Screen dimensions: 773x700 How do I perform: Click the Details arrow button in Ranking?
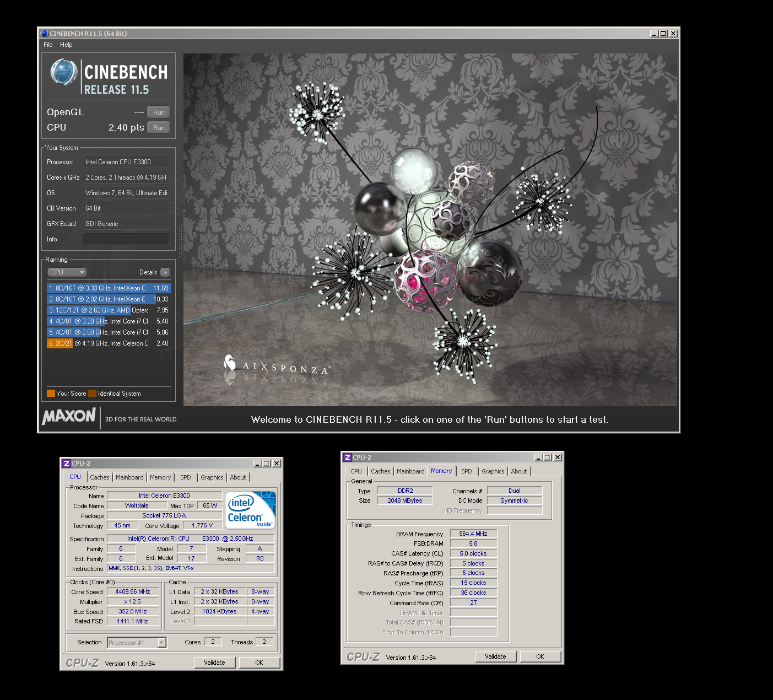[165, 272]
